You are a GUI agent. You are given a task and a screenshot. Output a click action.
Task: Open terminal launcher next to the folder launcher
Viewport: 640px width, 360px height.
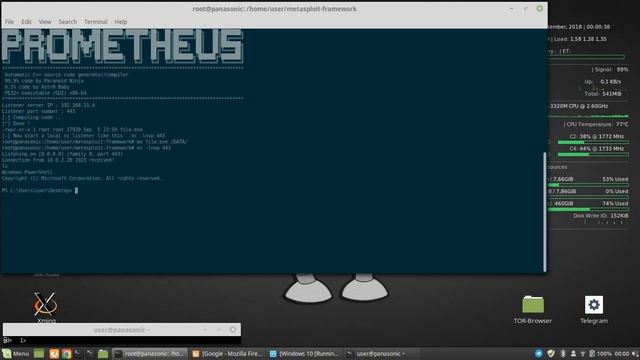coord(90,353)
